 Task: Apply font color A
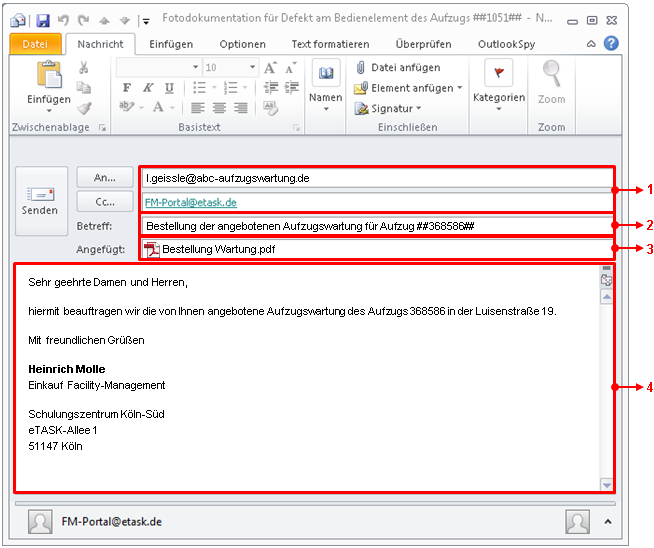(158, 108)
